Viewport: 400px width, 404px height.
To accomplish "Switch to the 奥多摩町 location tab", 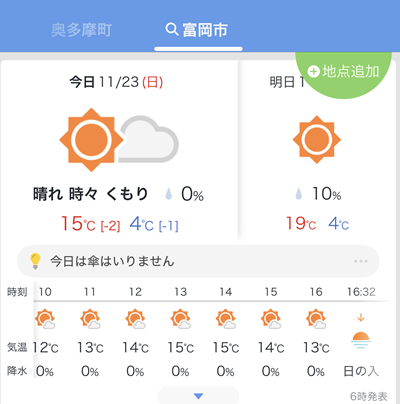I will coord(81,30).
